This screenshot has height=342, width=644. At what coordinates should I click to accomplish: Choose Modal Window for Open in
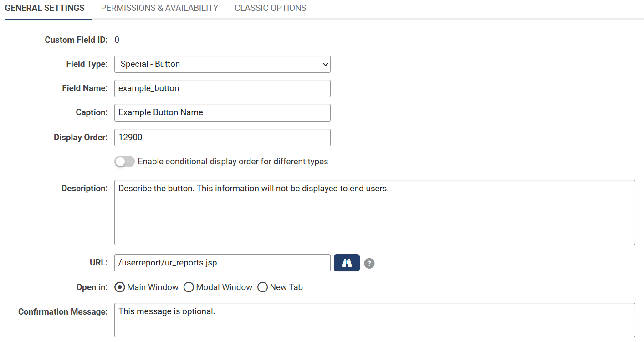pos(189,287)
